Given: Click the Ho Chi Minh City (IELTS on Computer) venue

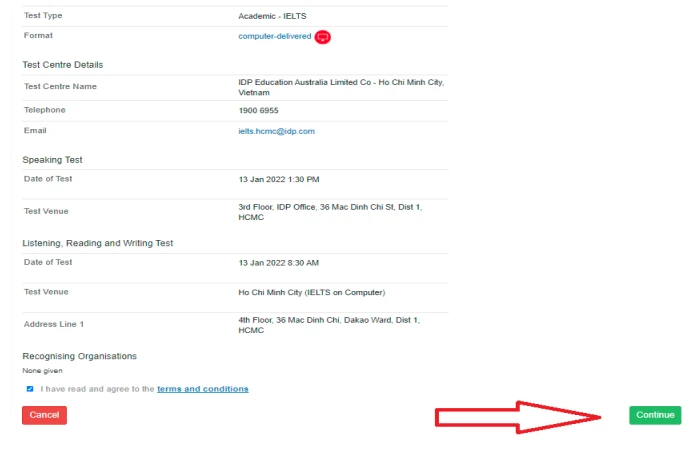Looking at the screenshot, I should (x=311, y=292).
